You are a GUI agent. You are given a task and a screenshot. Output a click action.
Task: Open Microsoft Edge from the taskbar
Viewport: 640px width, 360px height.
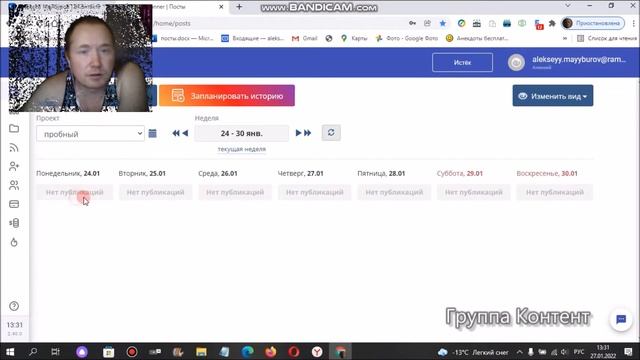click(247, 351)
